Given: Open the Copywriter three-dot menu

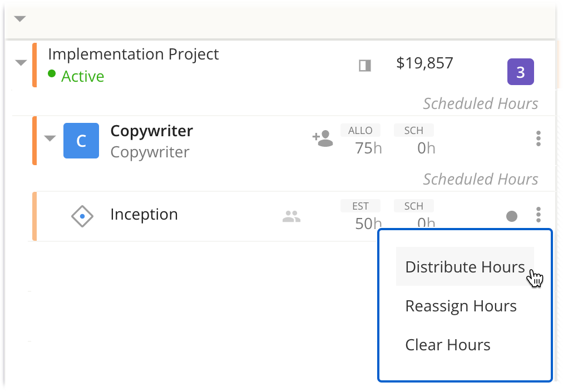Looking at the screenshot, I should (538, 138).
